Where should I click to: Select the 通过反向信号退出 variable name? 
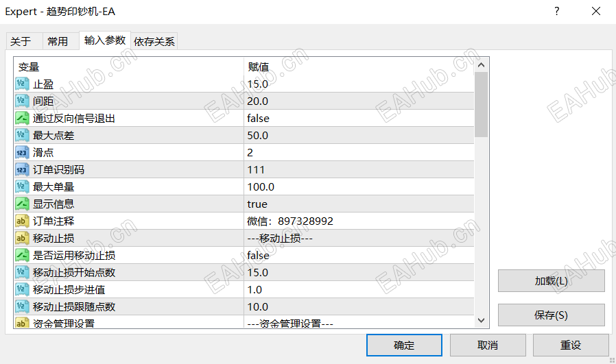(x=74, y=118)
